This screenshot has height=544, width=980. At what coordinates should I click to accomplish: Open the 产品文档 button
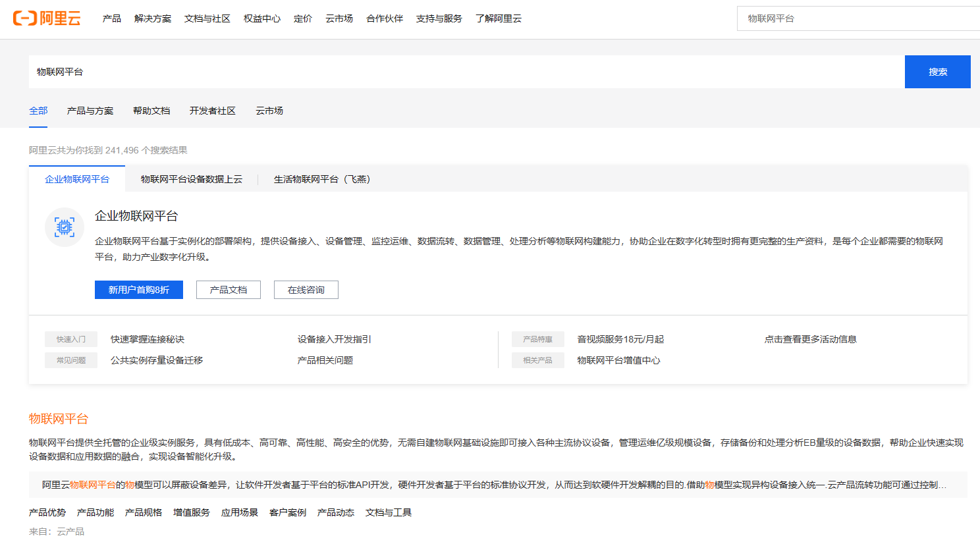[x=229, y=290]
